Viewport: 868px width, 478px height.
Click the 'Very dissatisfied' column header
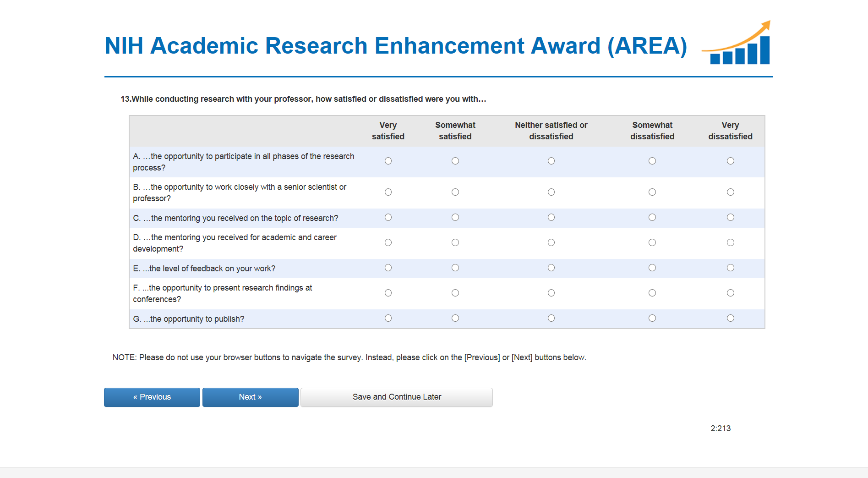point(730,131)
